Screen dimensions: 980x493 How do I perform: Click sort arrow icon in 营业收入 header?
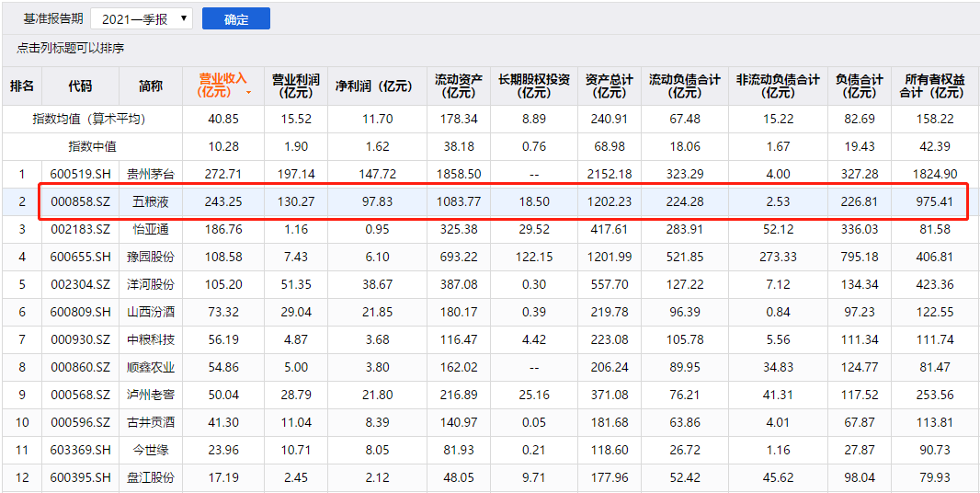(249, 93)
